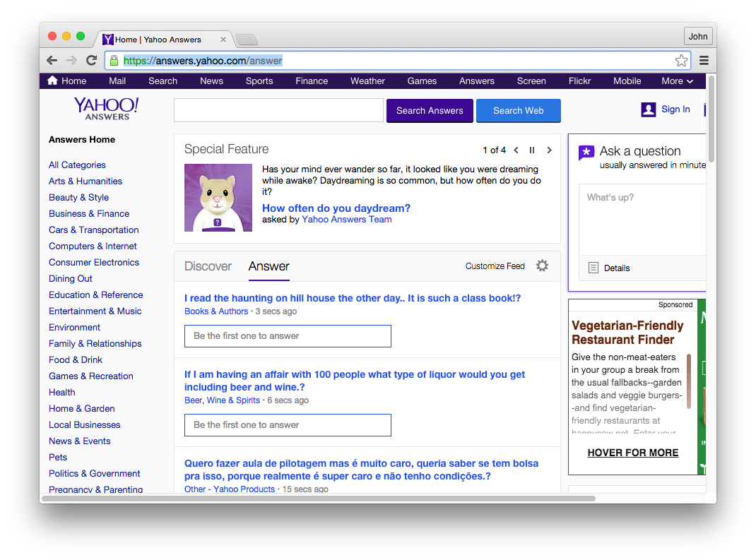Open the Beer, Wine & Spirits category link
Viewport: 756px width, 560px height.
pos(223,400)
